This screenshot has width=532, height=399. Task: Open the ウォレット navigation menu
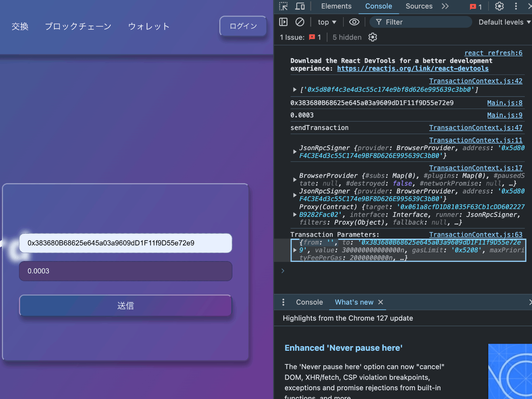point(149,26)
